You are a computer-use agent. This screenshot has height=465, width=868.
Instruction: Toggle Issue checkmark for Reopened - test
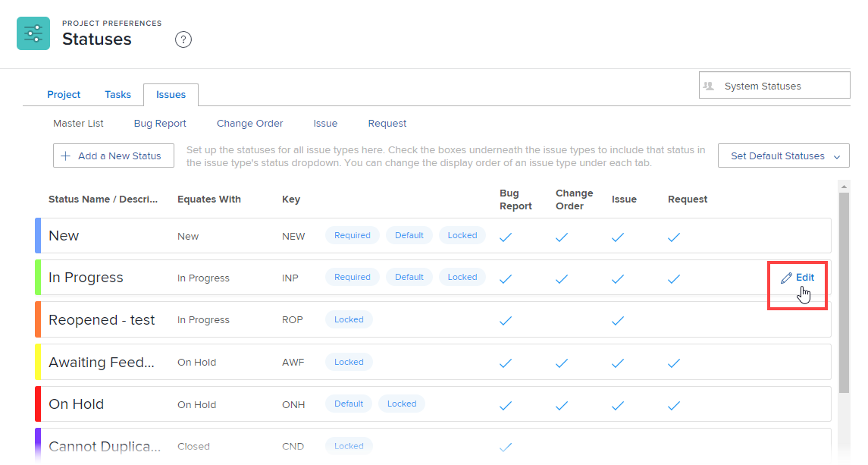click(x=618, y=321)
